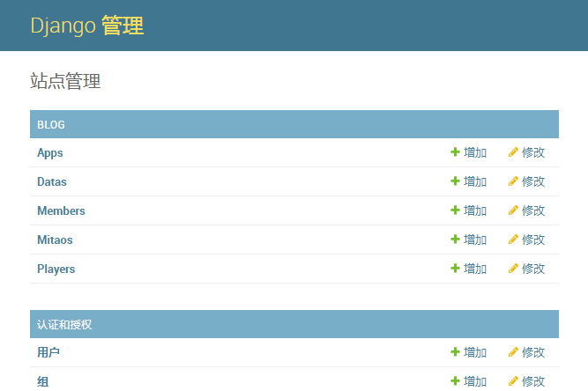
Task: Click the pencil icon in the 组 row
Action: tap(513, 381)
